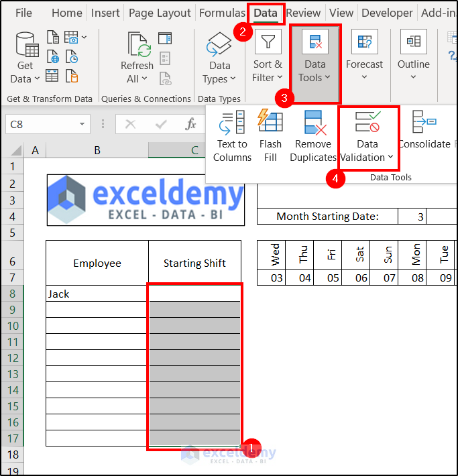
Task: Click the Existing Connections icon
Action: [72, 76]
